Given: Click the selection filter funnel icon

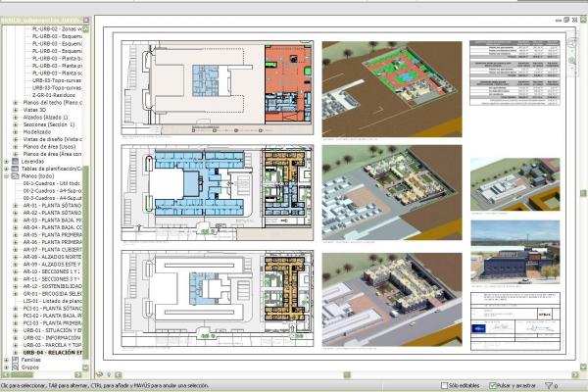Looking at the screenshot, I should pyautogui.click(x=550, y=385).
